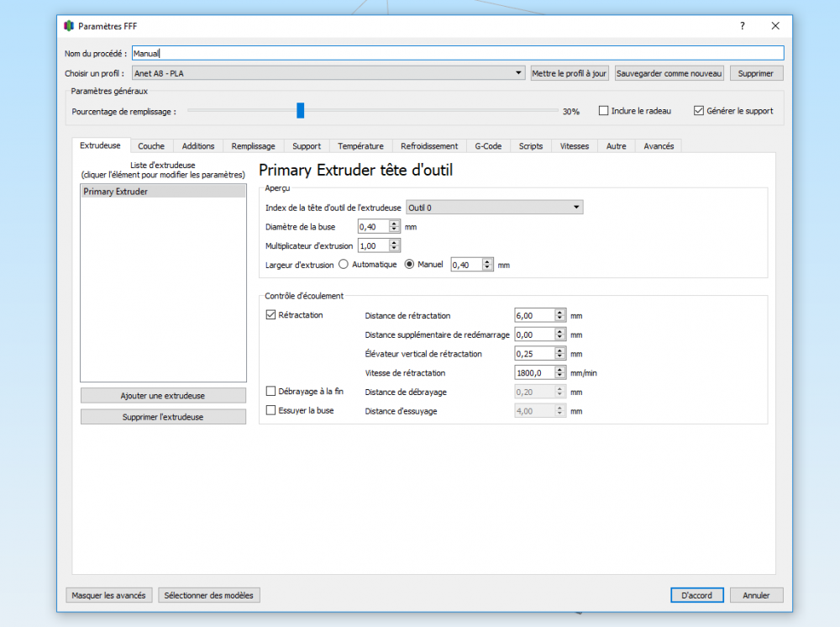Decrease retraction speed stepper arrow
The height and width of the screenshot is (627, 840).
559,376
